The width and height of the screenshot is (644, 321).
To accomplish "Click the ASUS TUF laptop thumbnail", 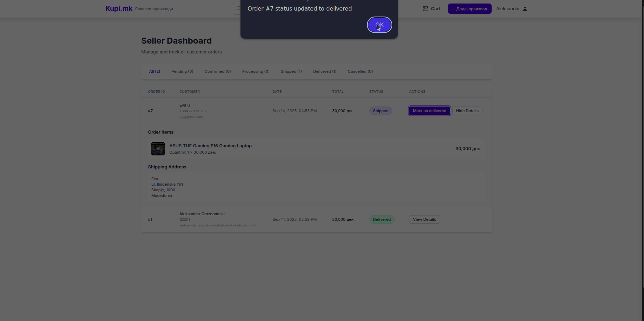I will 158,149.
